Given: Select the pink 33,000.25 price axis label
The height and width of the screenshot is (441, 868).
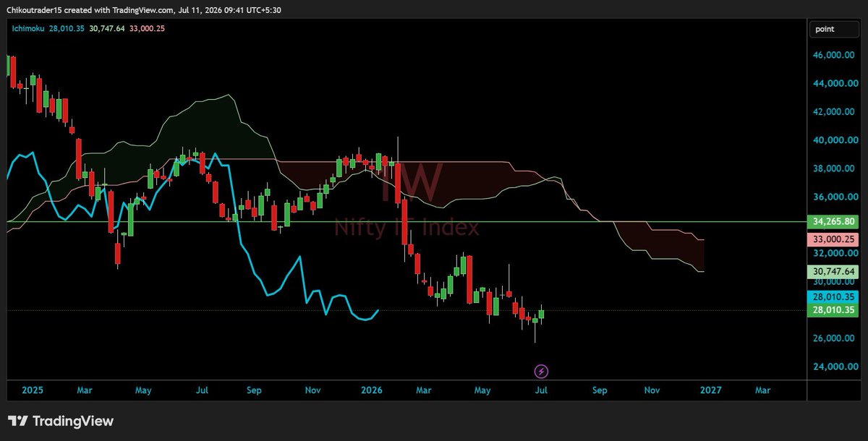Looking at the screenshot, I should tap(834, 239).
